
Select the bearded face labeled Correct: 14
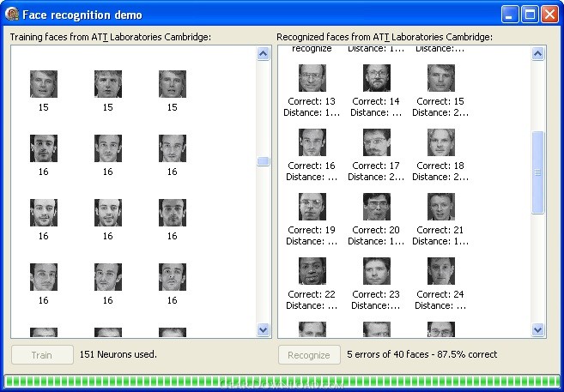coord(377,78)
